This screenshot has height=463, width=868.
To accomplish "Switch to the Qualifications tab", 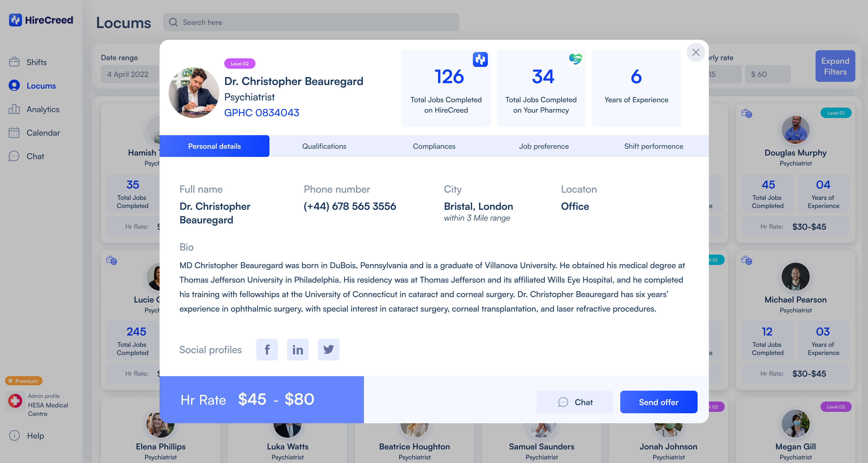I will (x=324, y=146).
